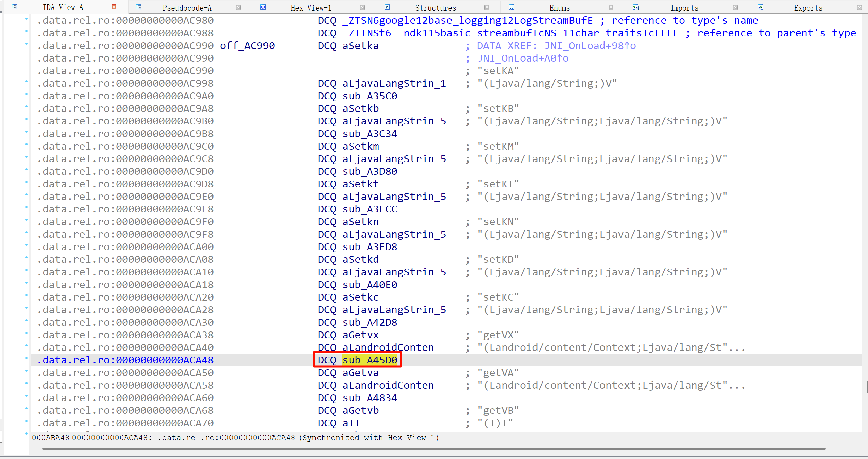The height and width of the screenshot is (459, 868).
Task: Click the aGetvx string reference
Action: point(360,335)
